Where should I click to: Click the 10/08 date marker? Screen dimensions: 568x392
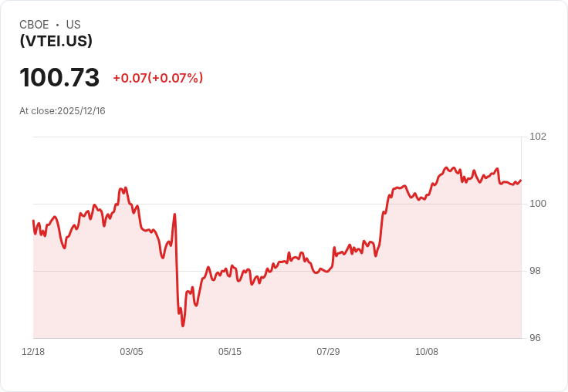coord(427,352)
